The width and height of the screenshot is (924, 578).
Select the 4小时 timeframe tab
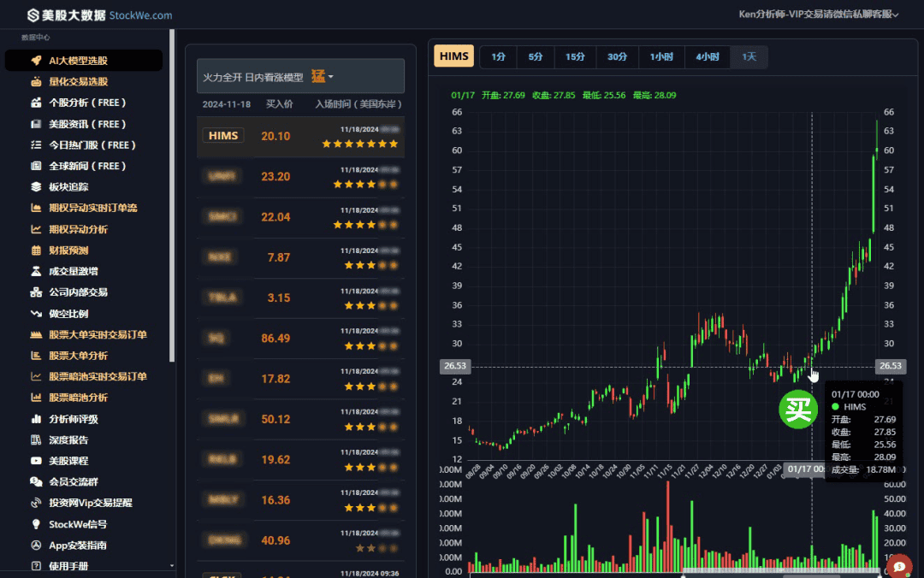708,57
